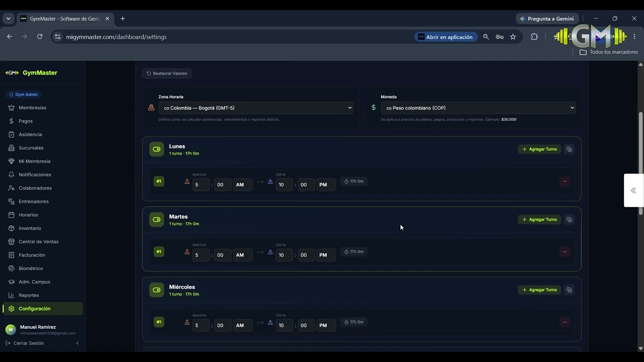The width and height of the screenshot is (644, 362).
Task: Click the Inventario box icon
Action: click(12, 228)
